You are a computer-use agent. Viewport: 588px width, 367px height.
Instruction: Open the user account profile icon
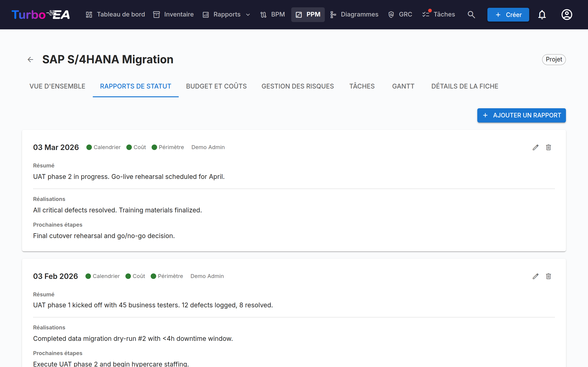(x=567, y=14)
